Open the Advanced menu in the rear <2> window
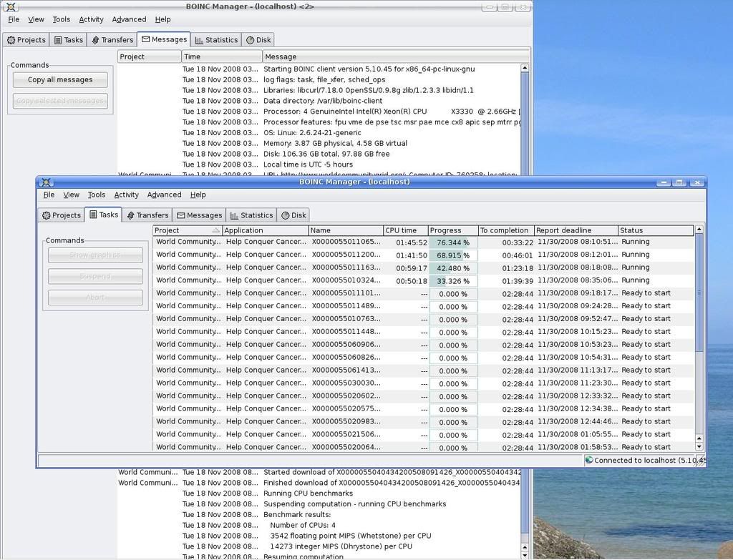 click(x=129, y=19)
